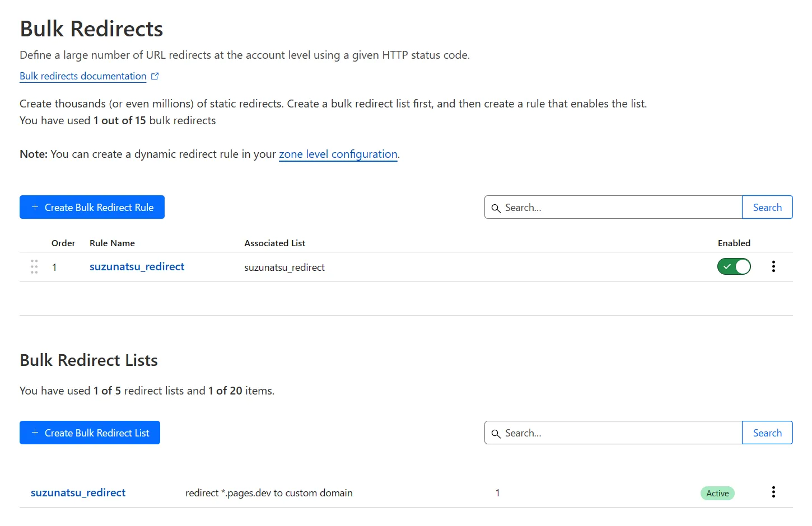Open the three-dot menu for the redirect rule

click(773, 266)
